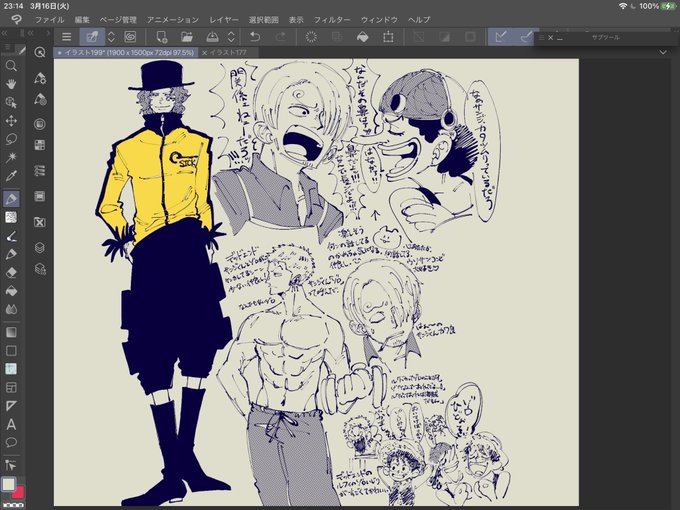Image resolution: width=680 pixels, height=510 pixels.
Task: Open the Tool Property palette icon
Action: click(40, 99)
